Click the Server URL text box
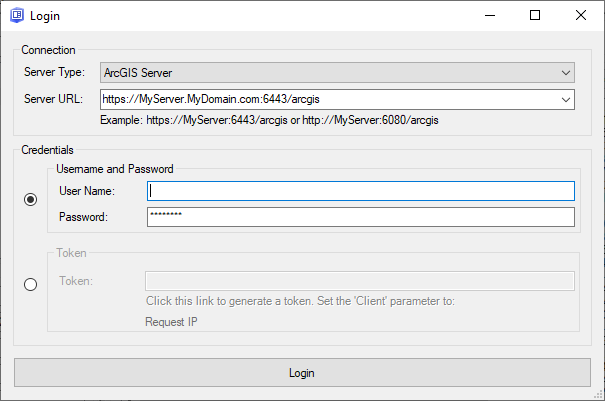This screenshot has height=401, width=605. [328, 99]
